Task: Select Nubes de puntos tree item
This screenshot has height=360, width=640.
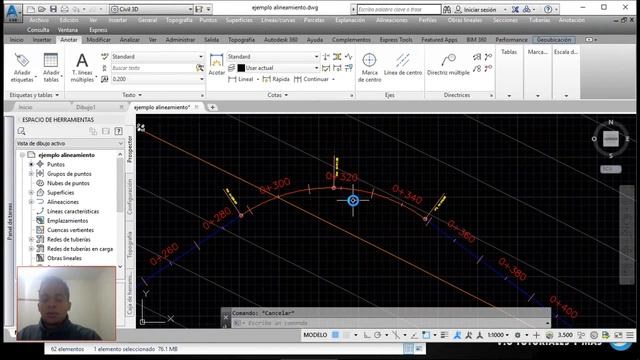Action: point(68,183)
